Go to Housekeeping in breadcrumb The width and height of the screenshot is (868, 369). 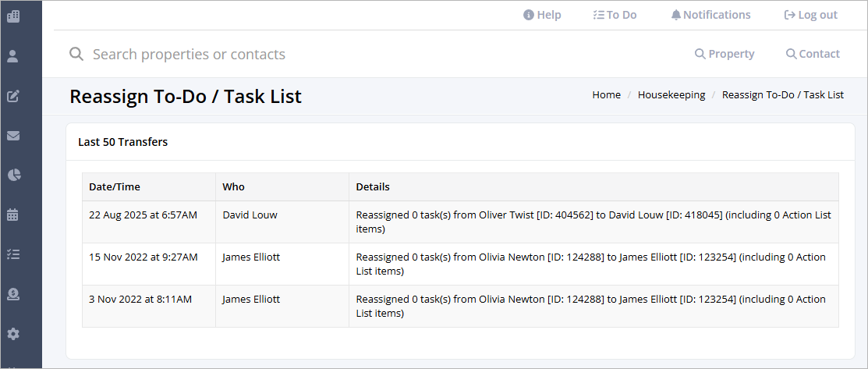(671, 94)
